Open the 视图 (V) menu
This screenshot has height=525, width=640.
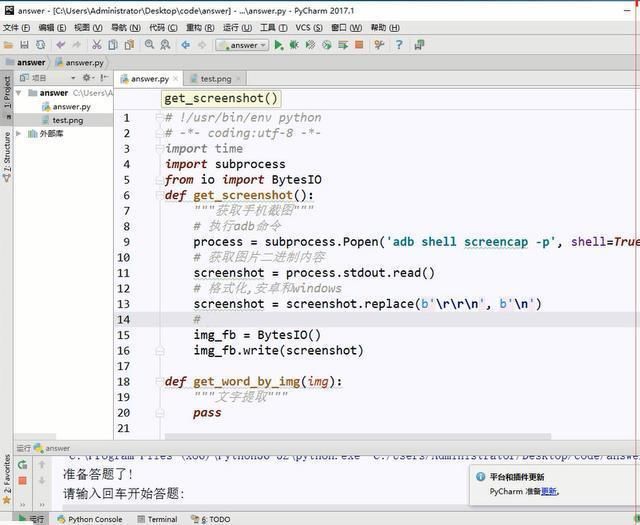pyautogui.click(x=88, y=28)
